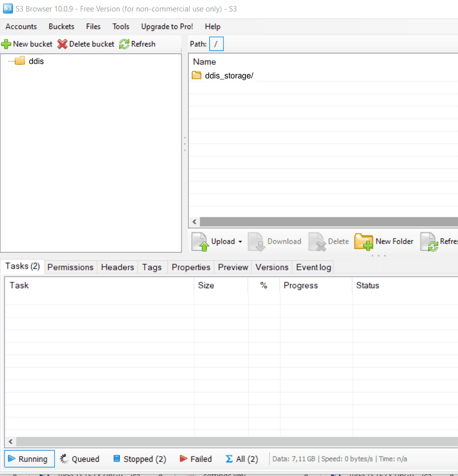This screenshot has width=458, height=476.
Task: Create a New Folder in the bucket
Action: point(384,242)
